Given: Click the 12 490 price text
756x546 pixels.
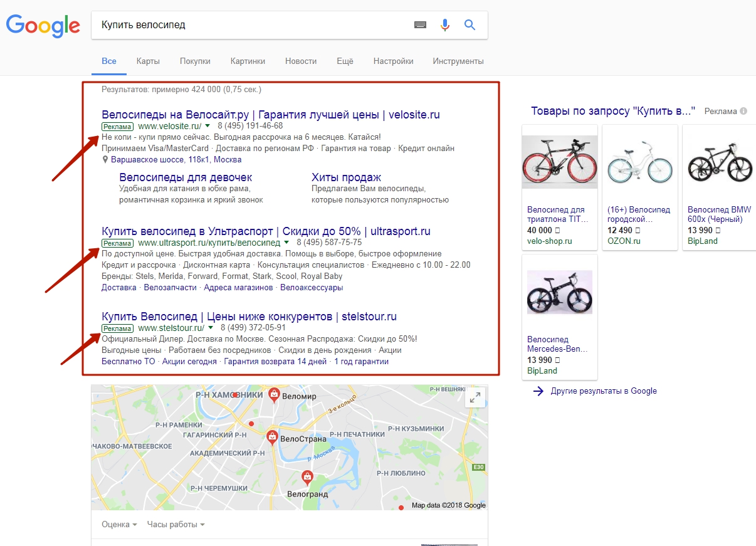Looking at the screenshot, I should tap(624, 231).
